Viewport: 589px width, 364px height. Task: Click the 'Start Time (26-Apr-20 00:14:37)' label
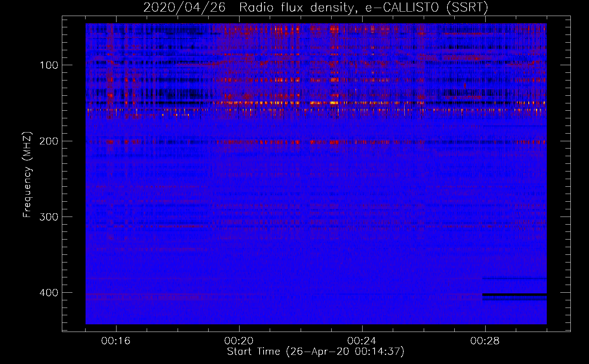tap(316, 352)
